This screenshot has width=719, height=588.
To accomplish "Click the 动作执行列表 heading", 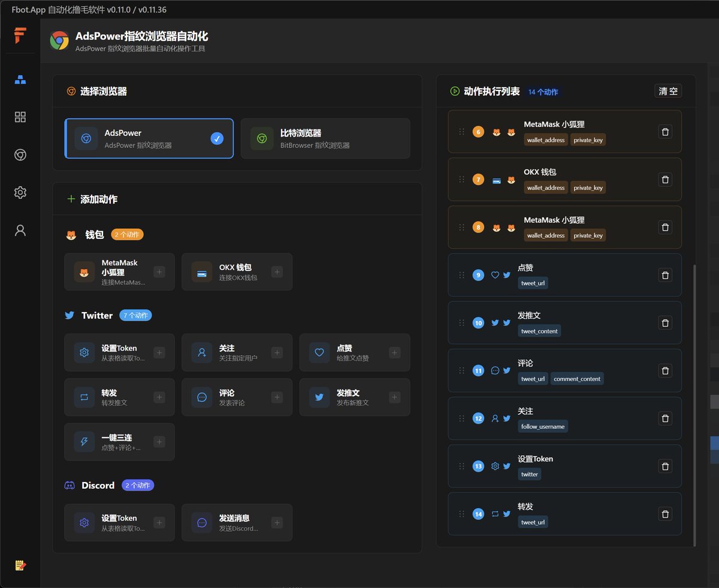I will pyautogui.click(x=492, y=92).
